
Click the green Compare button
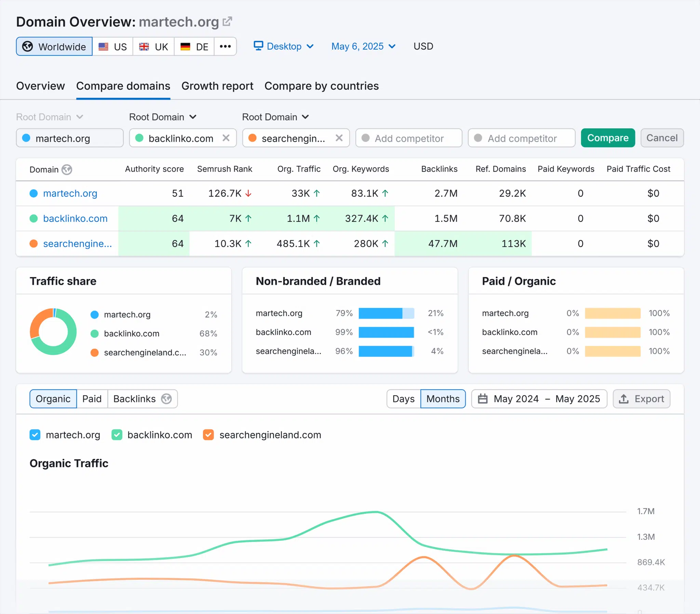(x=608, y=138)
